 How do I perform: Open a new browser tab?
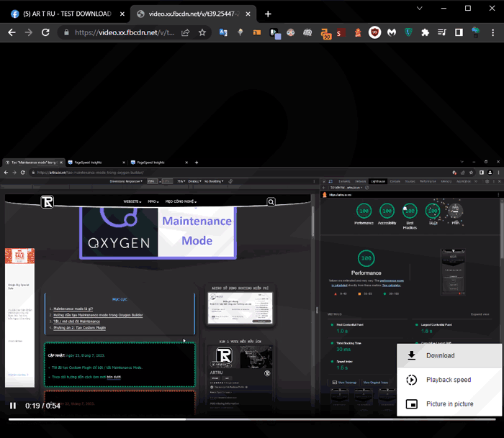[268, 14]
